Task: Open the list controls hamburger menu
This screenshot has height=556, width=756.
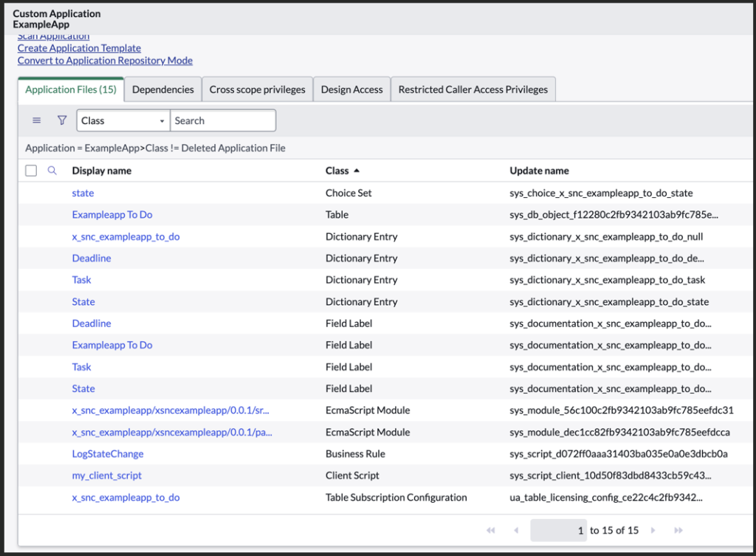Action: pos(37,120)
